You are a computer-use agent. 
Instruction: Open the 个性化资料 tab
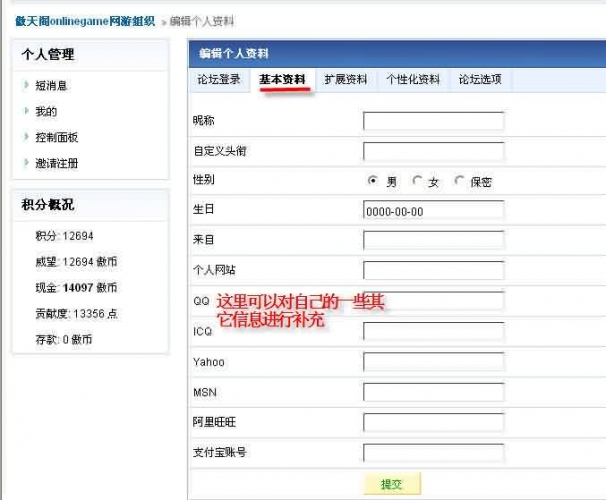click(413, 80)
